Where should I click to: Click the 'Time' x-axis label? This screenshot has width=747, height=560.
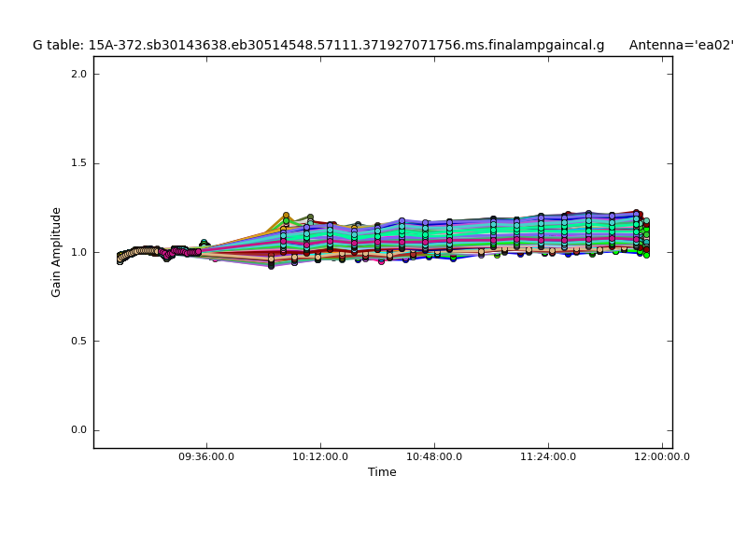pos(382,472)
